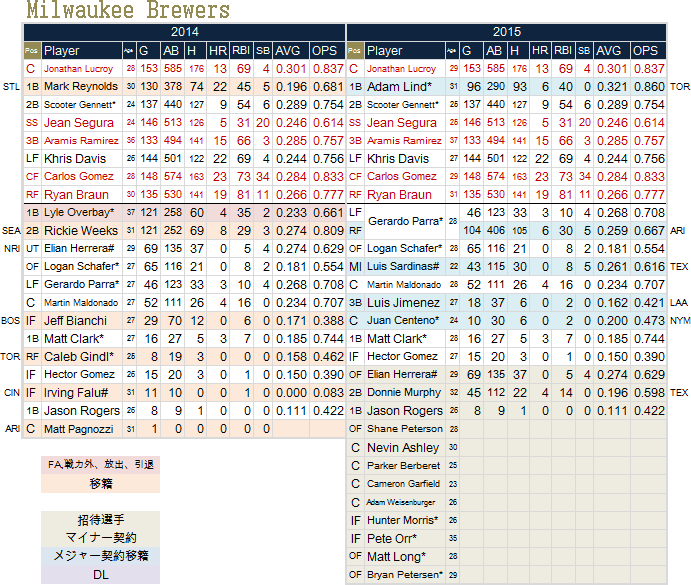Click 2014 HR column header
This screenshot has width=691, height=585.
tap(218, 51)
